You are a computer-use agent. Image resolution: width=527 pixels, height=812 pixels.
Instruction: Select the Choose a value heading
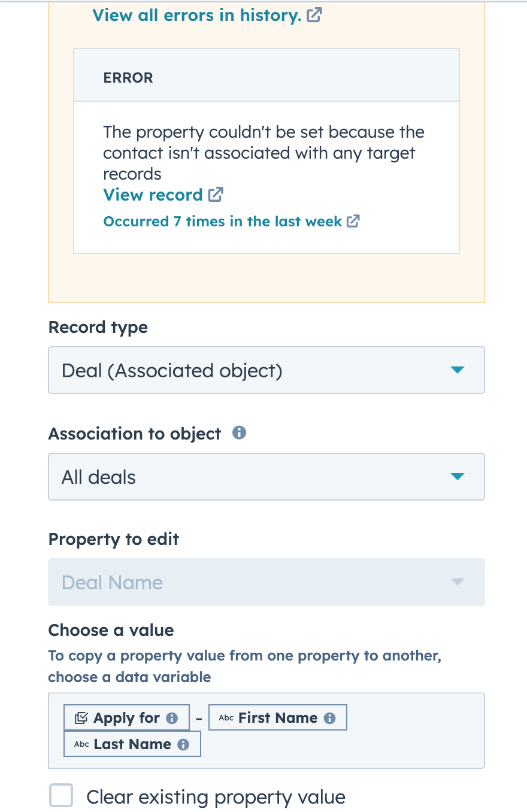111,630
